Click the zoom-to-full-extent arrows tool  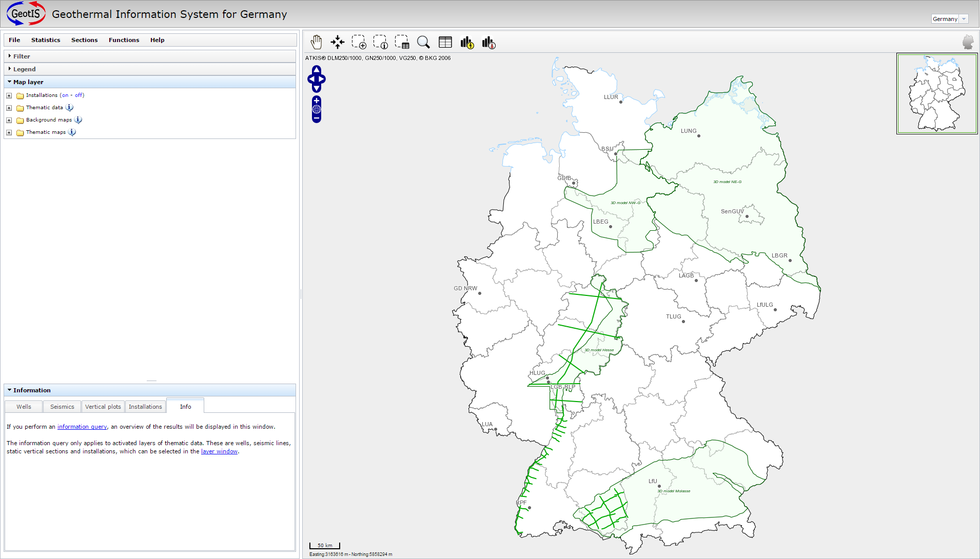click(x=337, y=42)
